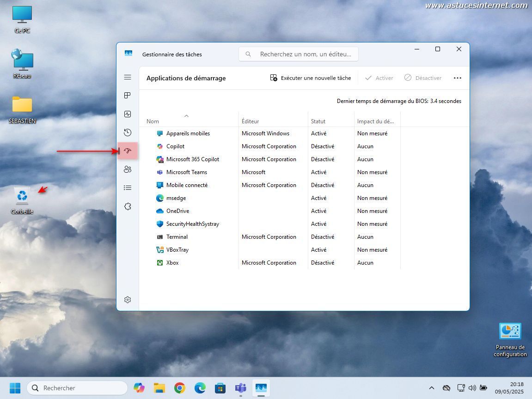Select the OneDrive row name
This screenshot has height=399, width=532.
point(178,211)
